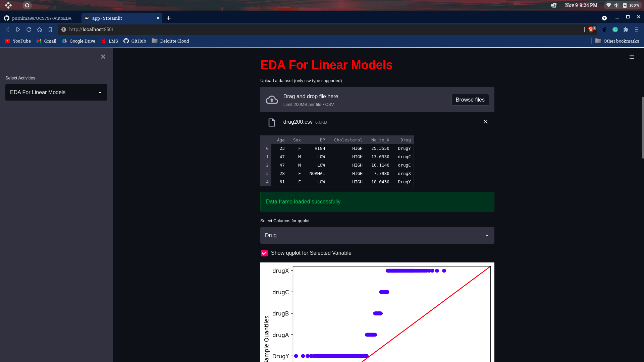Reload the current page
The width and height of the screenshot is (644, 362).
tap(29, 29)
